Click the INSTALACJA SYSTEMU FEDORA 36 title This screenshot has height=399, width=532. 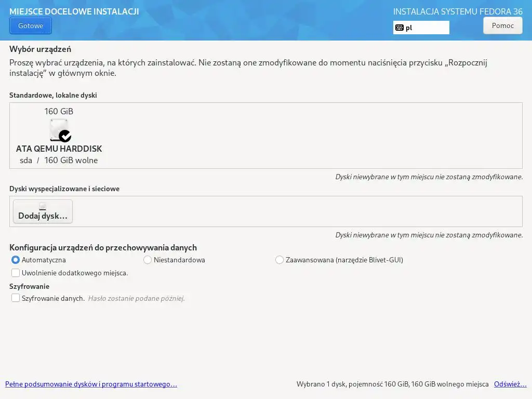click(x=458, y=11)
